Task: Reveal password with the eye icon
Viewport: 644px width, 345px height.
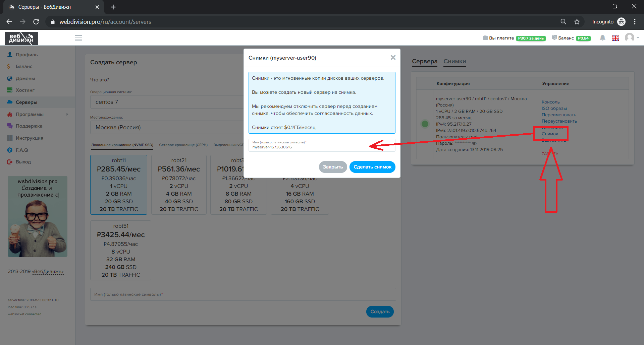Action: point(474,143)
